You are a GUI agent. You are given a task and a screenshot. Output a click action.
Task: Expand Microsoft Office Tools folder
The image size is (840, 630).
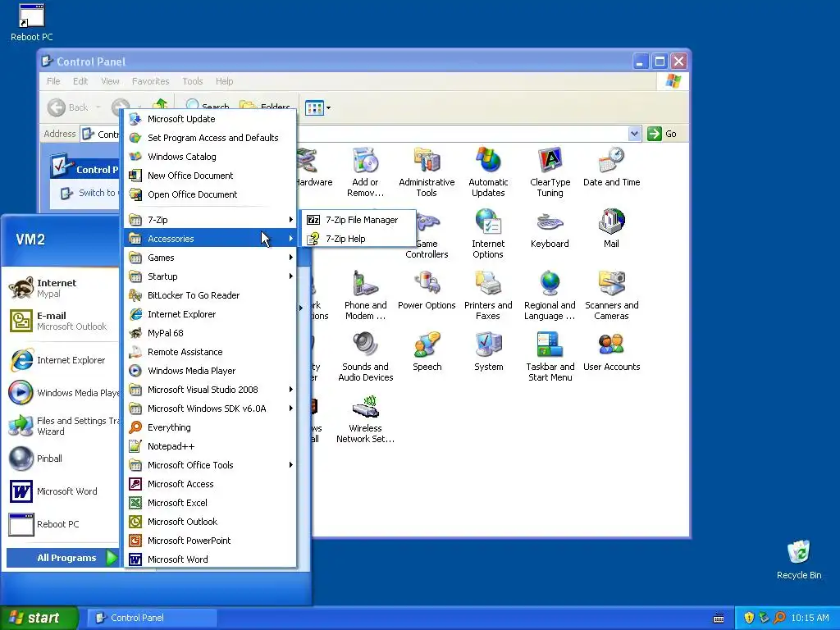click(211, 465)
